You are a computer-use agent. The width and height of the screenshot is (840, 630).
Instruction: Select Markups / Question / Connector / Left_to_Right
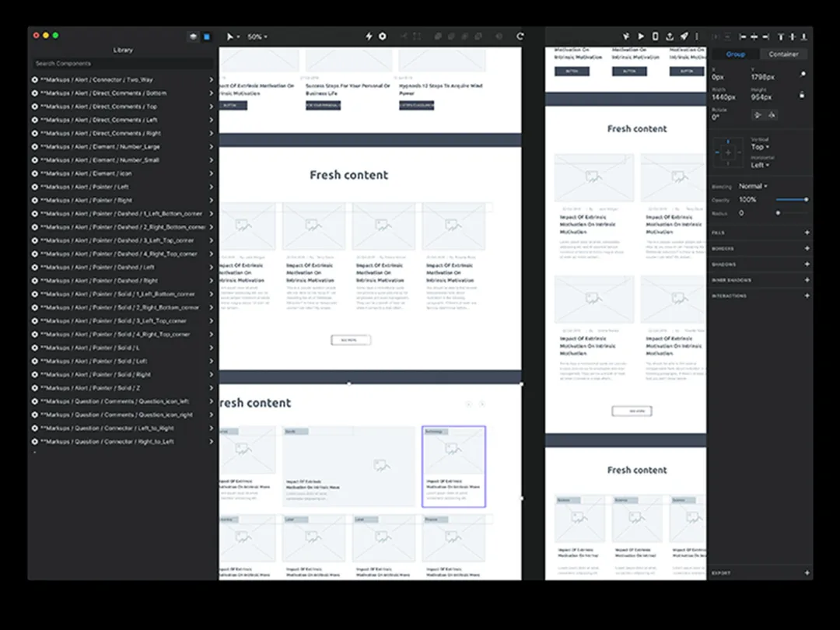point(122,428)
